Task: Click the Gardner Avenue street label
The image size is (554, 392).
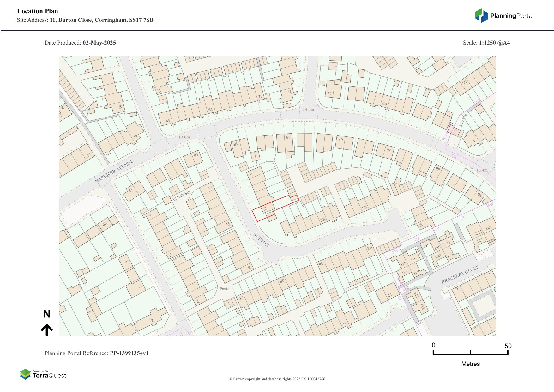Action: (x=114, y=171)
